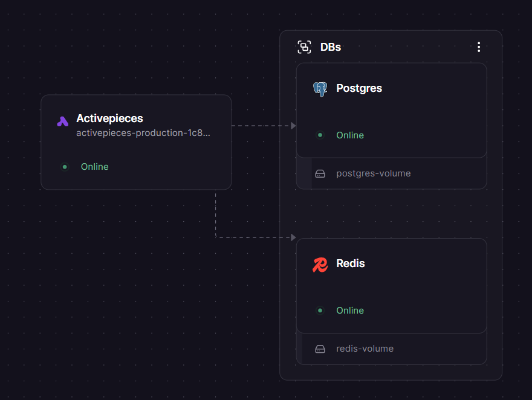Click the postgres-volume label
The image size is (532, 400).
pos(373,173)
